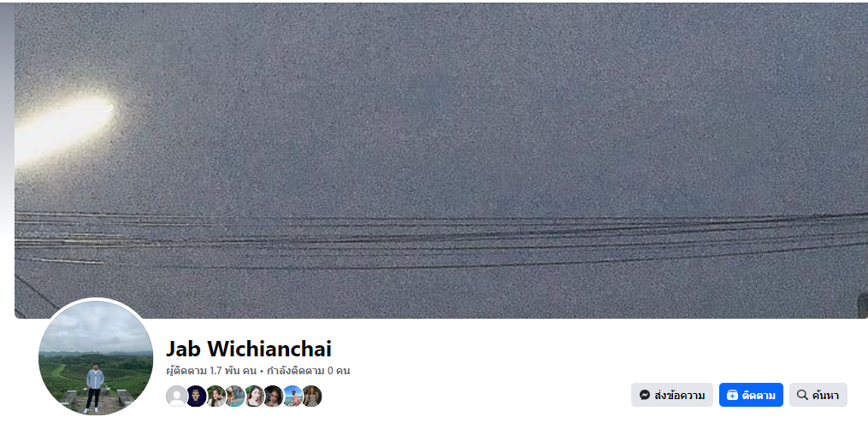Click the Messenger icon in send message button
Viewport: 868px width, 423px height.
(x=644, y=395)
